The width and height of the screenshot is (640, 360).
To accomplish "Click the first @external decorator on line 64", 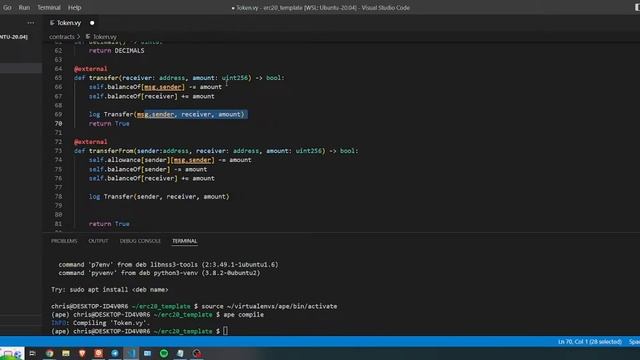I will (91, 69).
